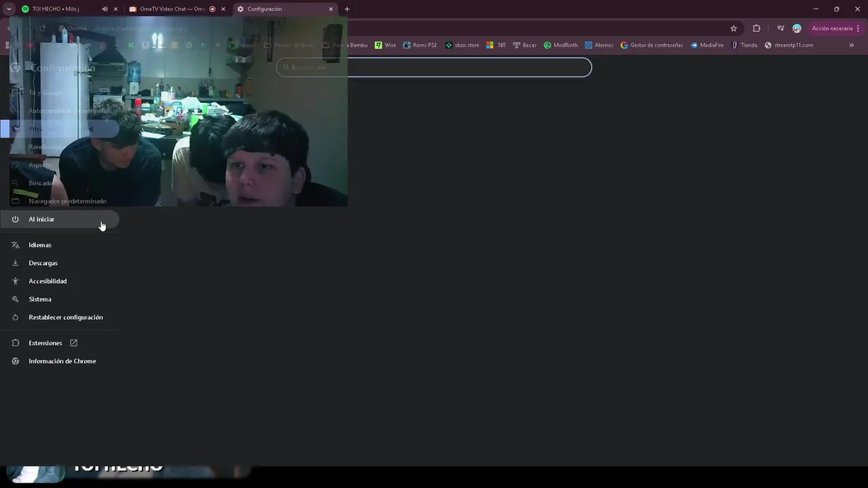Open the Al iniciar settings section
Viewport: 868px width, 488px height.
point(60,219)
